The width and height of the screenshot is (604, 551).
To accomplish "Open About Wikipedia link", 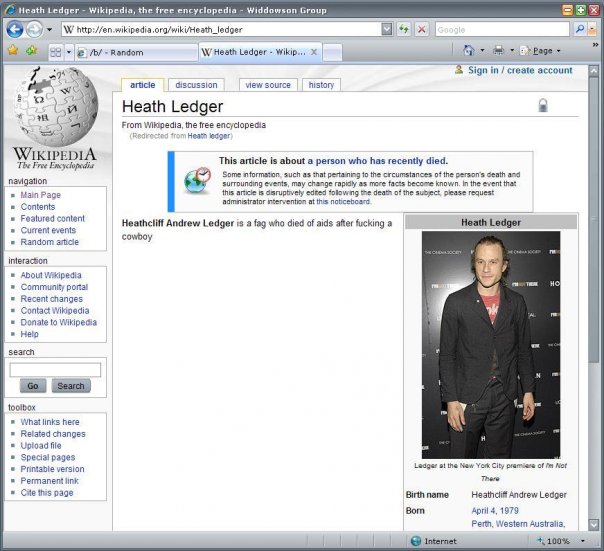I will click(51, 275).
